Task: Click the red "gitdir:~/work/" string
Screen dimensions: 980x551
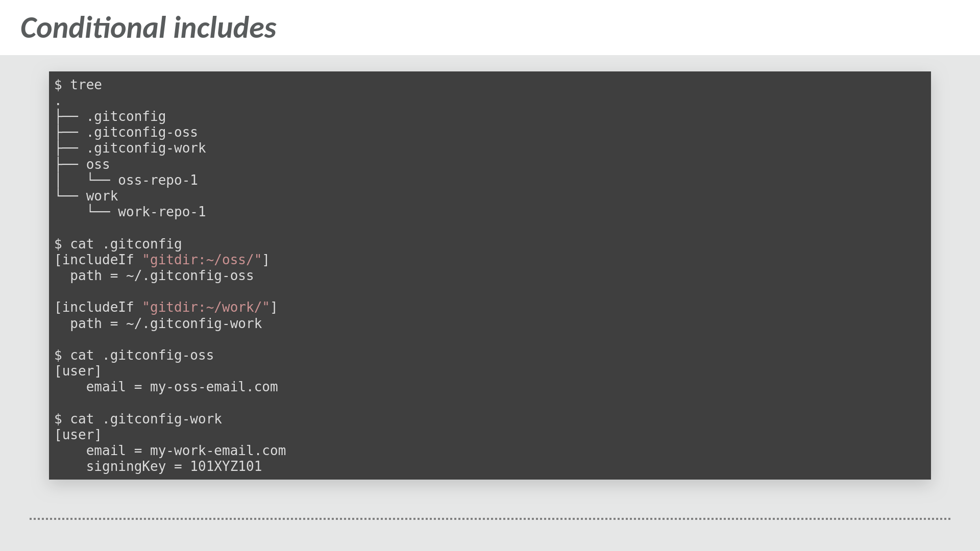Action: pos(206,308)
